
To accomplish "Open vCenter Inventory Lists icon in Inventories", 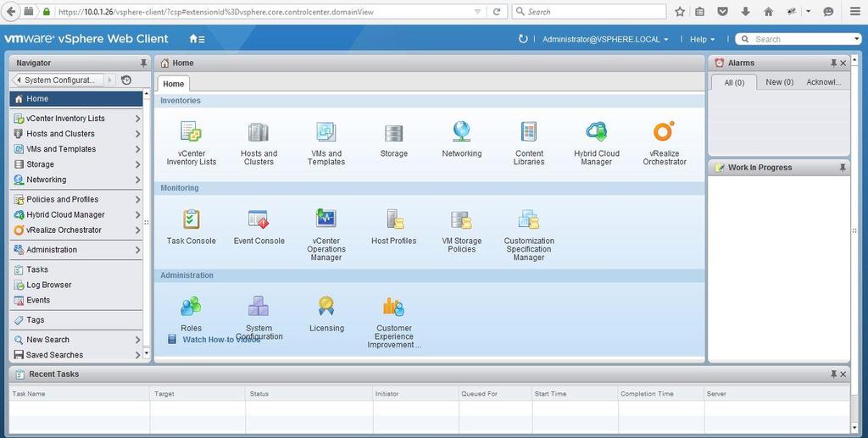I will pos(191,133).
